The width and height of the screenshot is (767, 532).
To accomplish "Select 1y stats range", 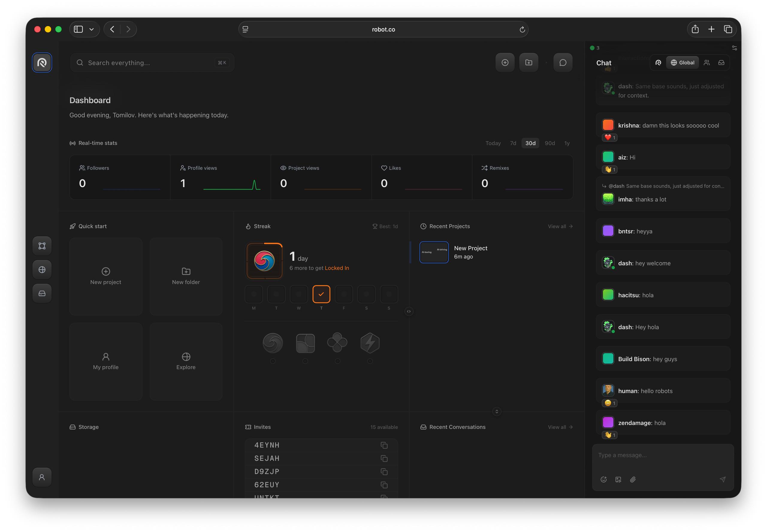I will click(567, 143).
